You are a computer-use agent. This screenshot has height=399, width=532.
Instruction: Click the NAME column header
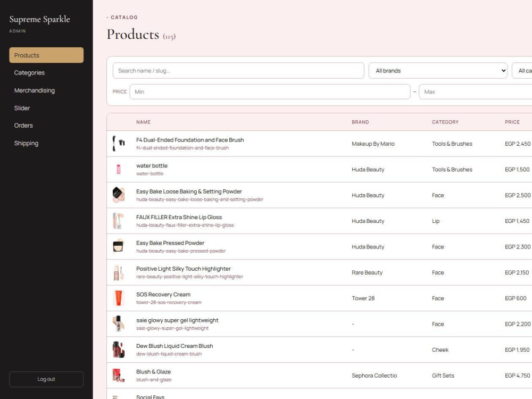pos(143,122)
